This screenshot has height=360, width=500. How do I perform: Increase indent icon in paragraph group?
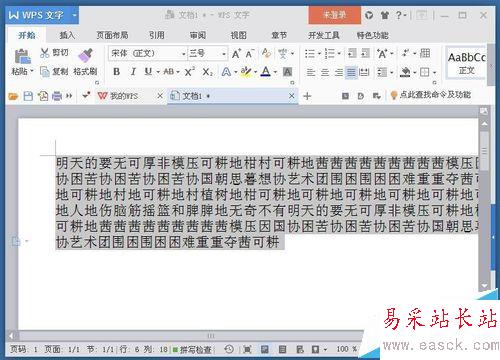(366, 53)
